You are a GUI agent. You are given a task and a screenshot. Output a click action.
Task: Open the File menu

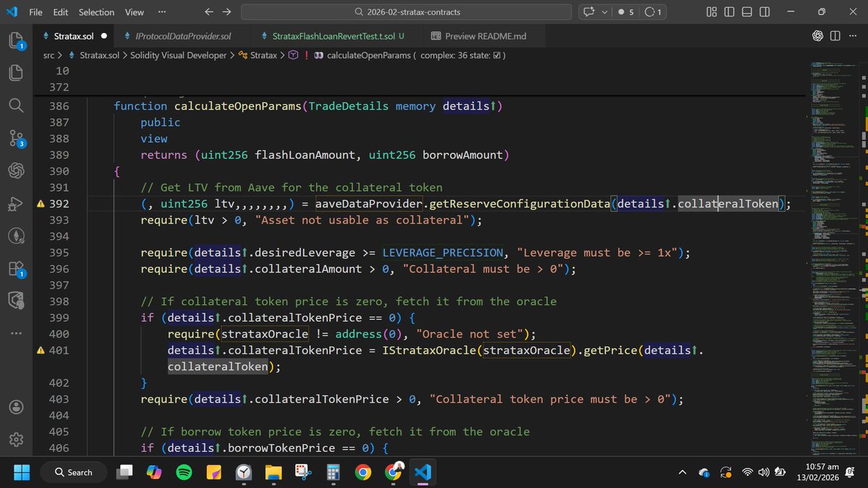(35, 12)
